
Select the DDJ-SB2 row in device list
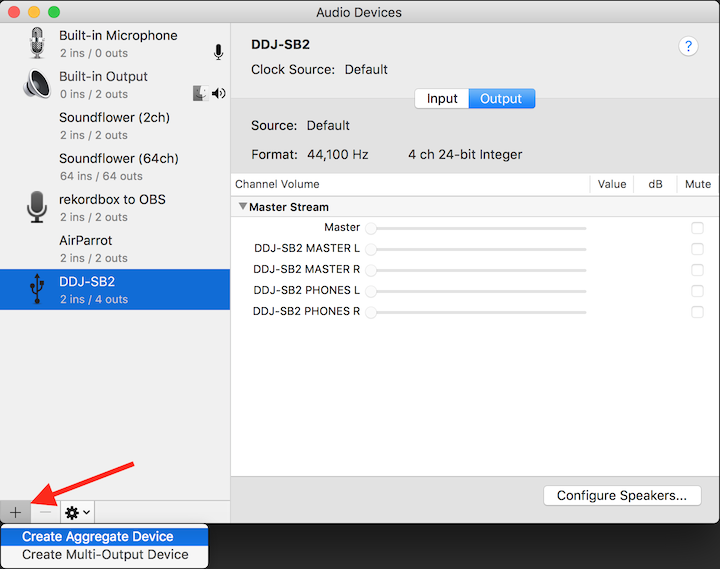115,289
